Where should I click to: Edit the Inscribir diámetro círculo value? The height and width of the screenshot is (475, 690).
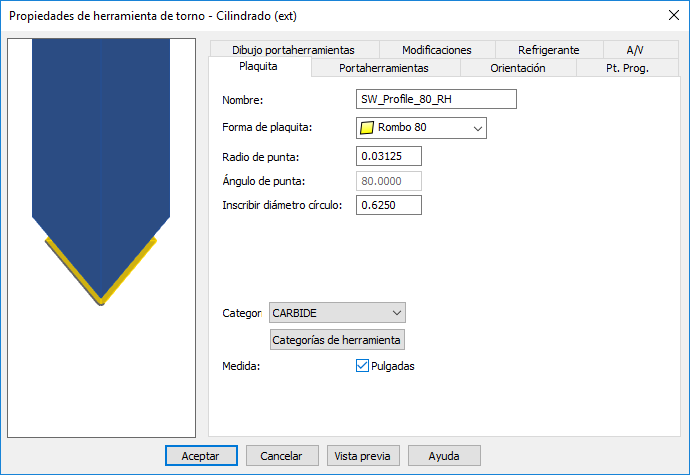pos(389,205)
